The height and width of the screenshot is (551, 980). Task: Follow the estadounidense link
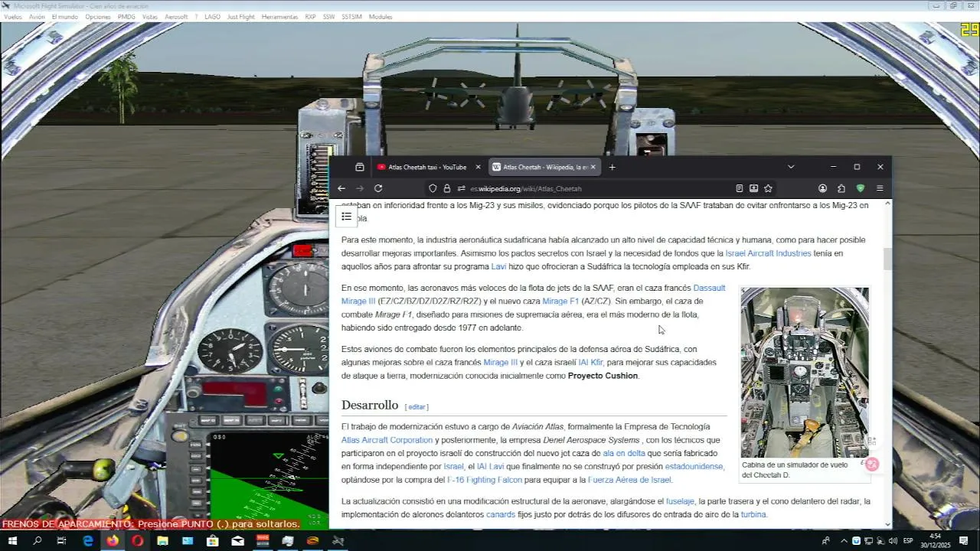(694, 467)
